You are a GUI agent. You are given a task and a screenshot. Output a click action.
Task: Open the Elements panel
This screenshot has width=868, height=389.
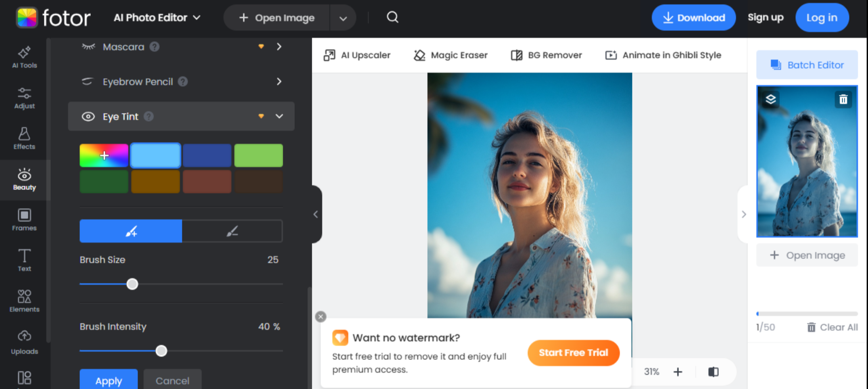[24, 301]
